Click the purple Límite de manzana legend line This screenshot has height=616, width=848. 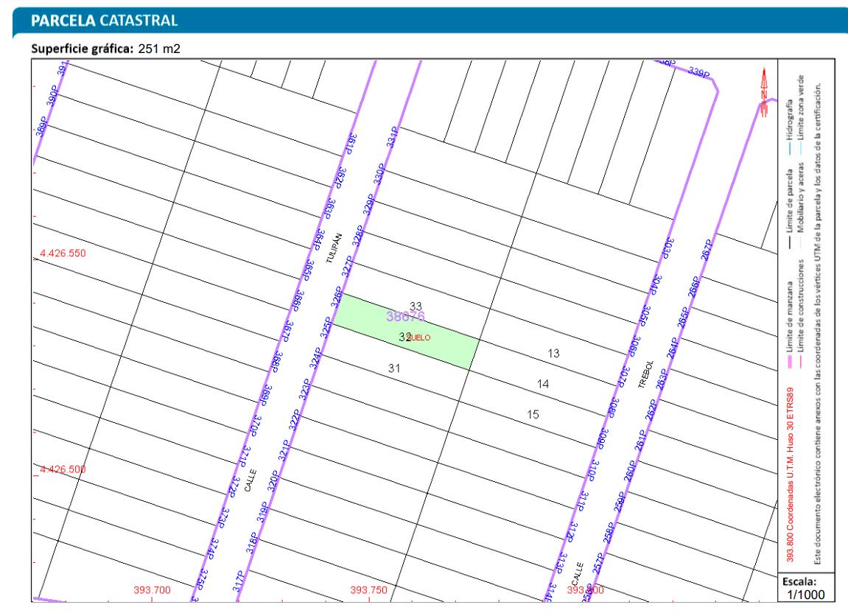(791, 359)
